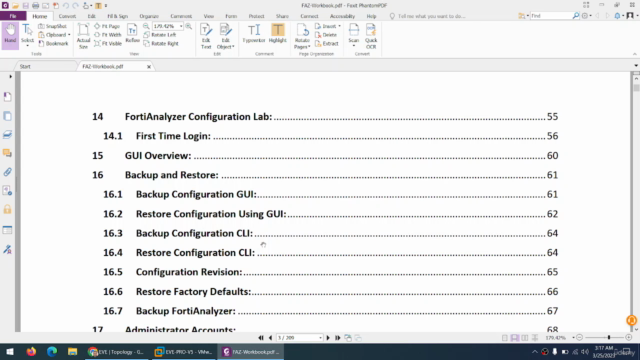Image resolution: width=640 pixels, height=360 pixels.
Task: Open the Rotate Pages dropdown
Action: pos(302,36)
